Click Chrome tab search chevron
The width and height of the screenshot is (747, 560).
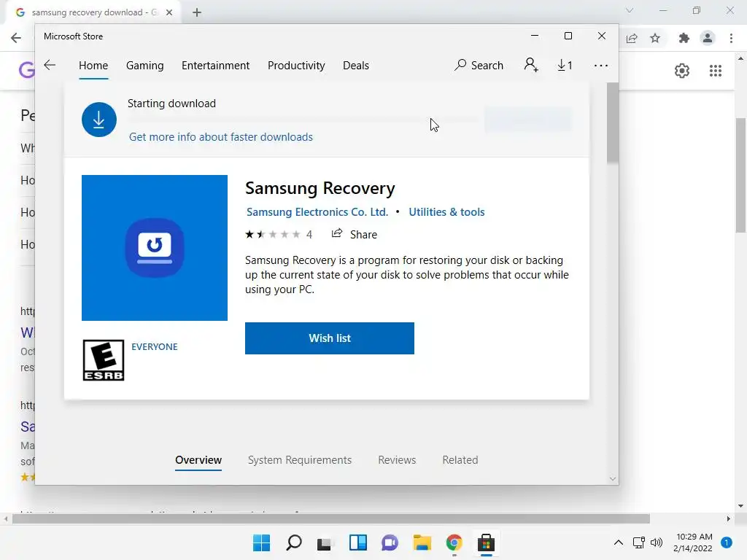click(630, 10)
